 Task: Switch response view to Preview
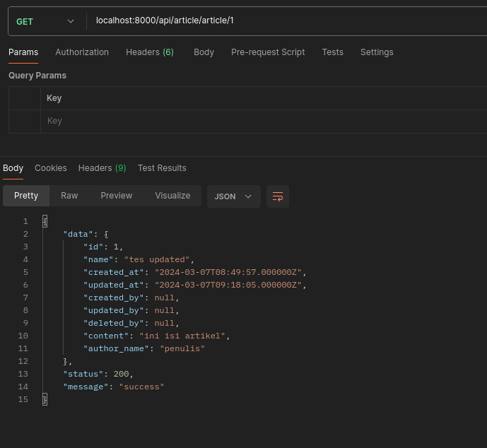(117, 196)
